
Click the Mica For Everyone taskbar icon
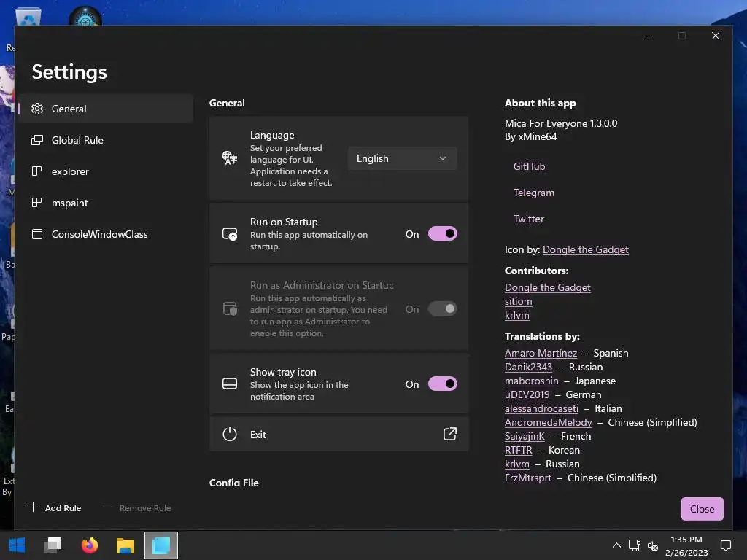tap(161, 545)
